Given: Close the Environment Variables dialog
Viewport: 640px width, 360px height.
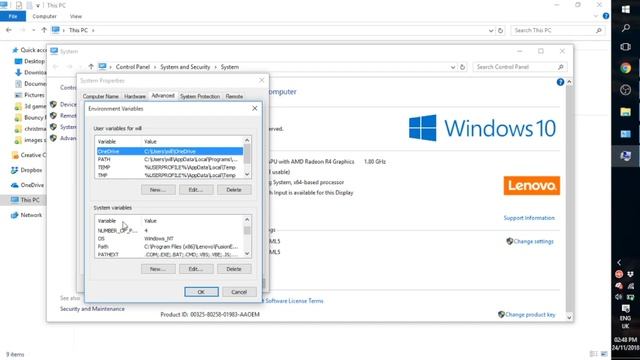Looking at the screenshot, I should click(x=255, y=108).
